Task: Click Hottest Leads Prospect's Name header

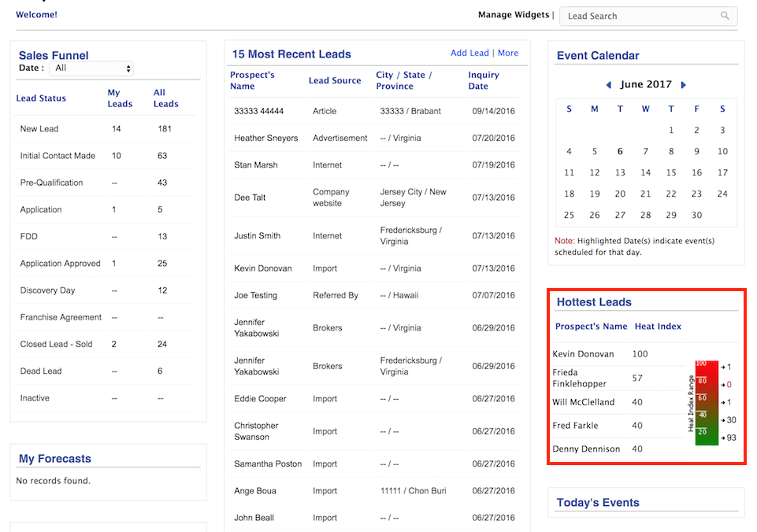Action: (591, 326)
